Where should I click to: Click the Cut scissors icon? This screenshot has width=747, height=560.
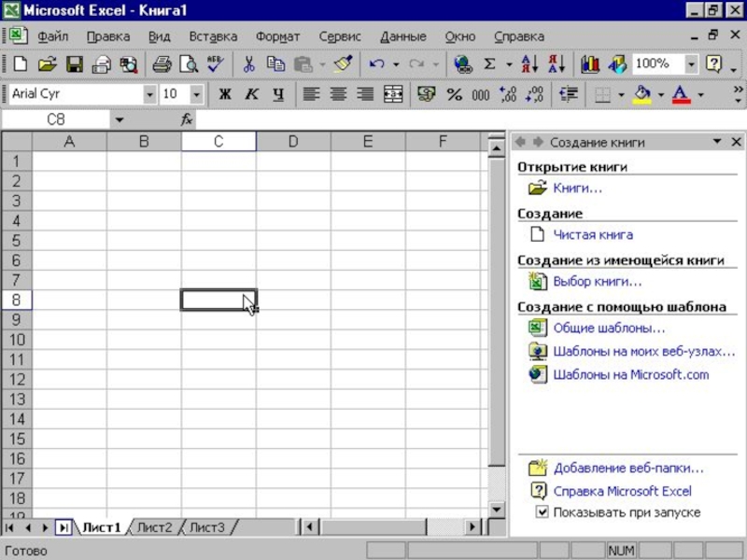pos(248,64)
